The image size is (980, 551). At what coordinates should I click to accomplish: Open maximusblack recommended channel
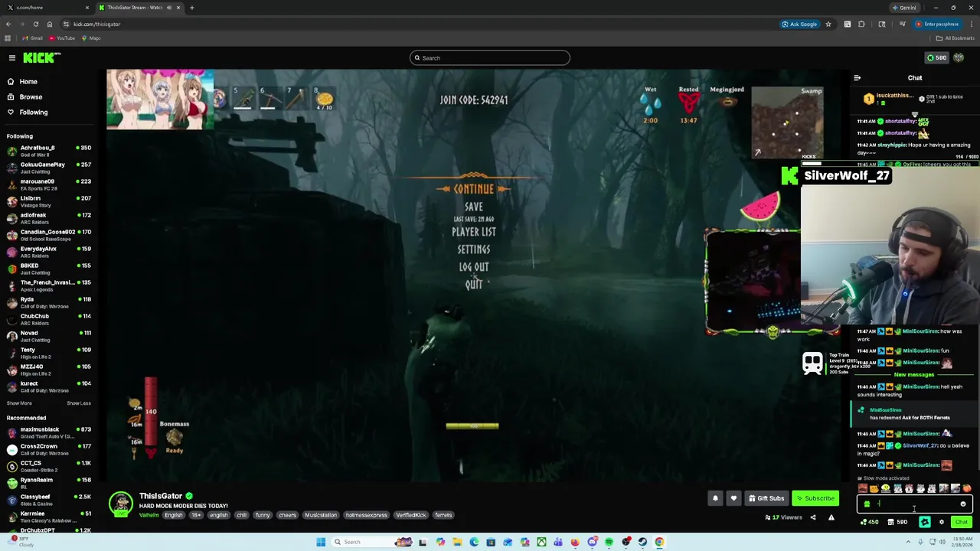(x=48, y=432)
